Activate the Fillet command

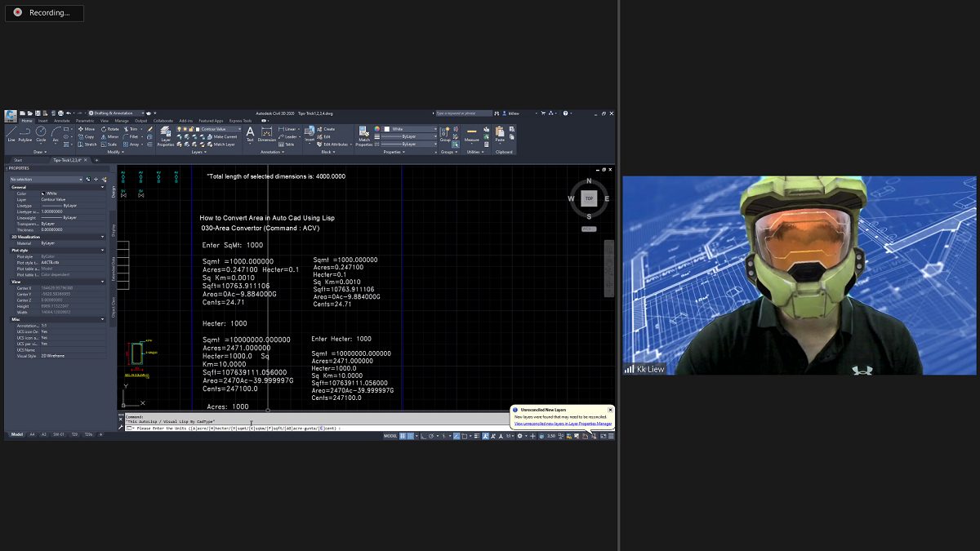(131, 136)
